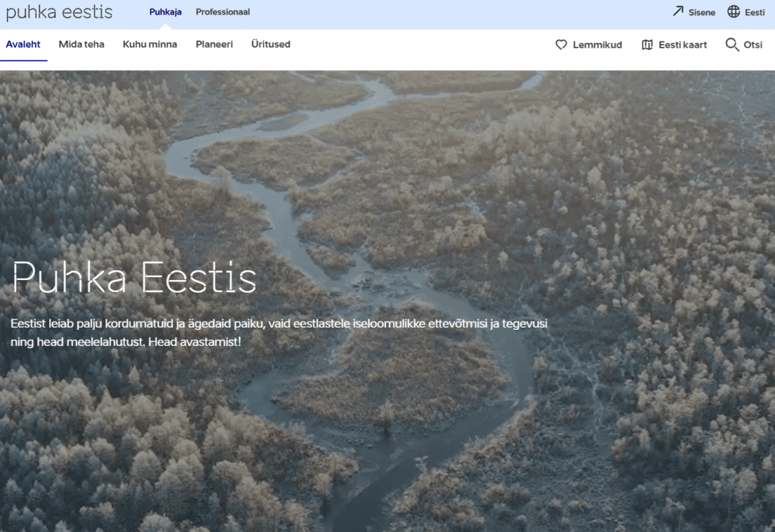Click the Puhka Eestis hero heading
Image resolution: width=775 pixels, height=532 pixels.
click(135, 278)
